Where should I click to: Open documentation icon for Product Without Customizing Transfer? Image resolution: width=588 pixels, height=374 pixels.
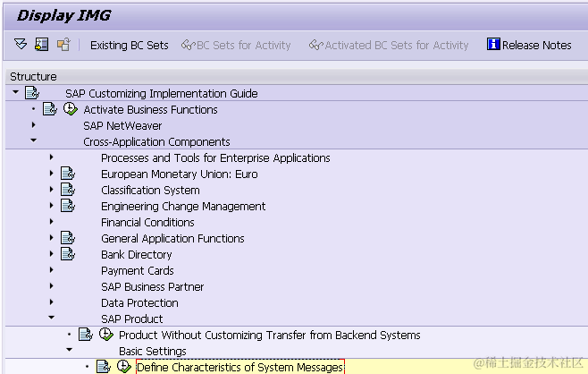click(x=86, y=335)
